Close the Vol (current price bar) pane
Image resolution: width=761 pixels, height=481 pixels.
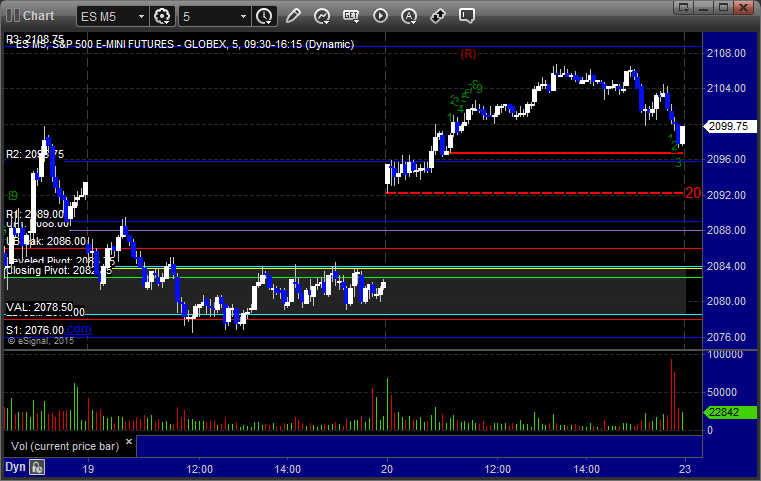click(x=129, y=442)
